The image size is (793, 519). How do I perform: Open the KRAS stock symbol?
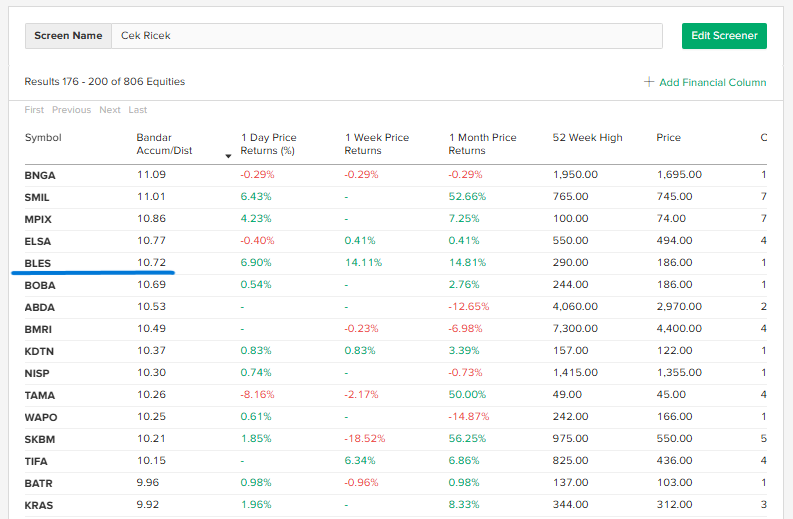[x=39, y=506]
